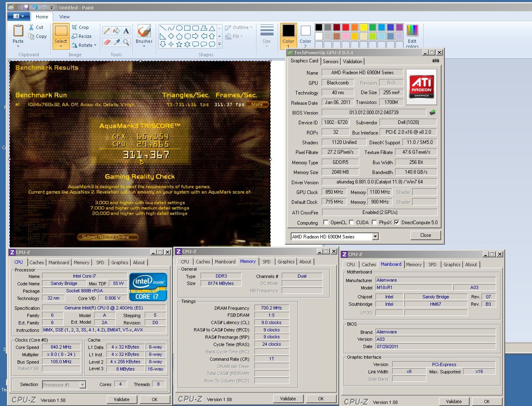The image size is (532, 406).
Task: Click the Brushes tool icon
Action: [x=144, y=31]
